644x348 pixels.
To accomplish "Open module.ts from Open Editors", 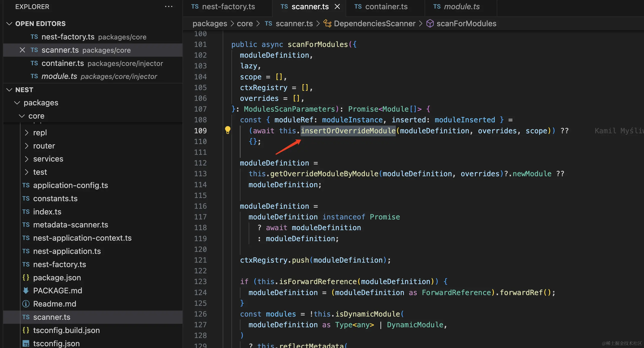I will coord(93,76).
